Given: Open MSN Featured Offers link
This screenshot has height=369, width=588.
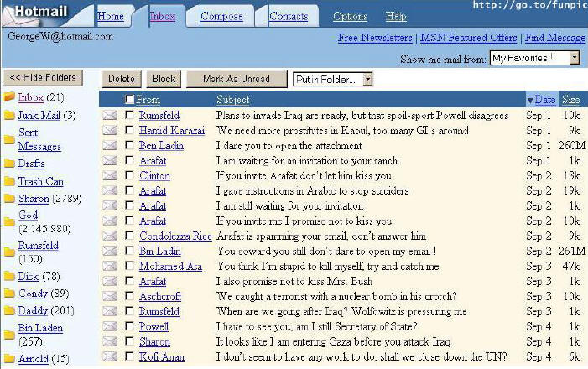Looking at the screenshot, I should coord(469,38).
